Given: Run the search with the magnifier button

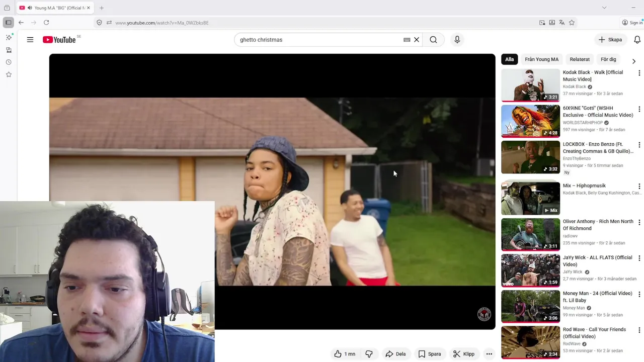Looking at the screenshot, I should pyautogui.click(x=433, y=40).
